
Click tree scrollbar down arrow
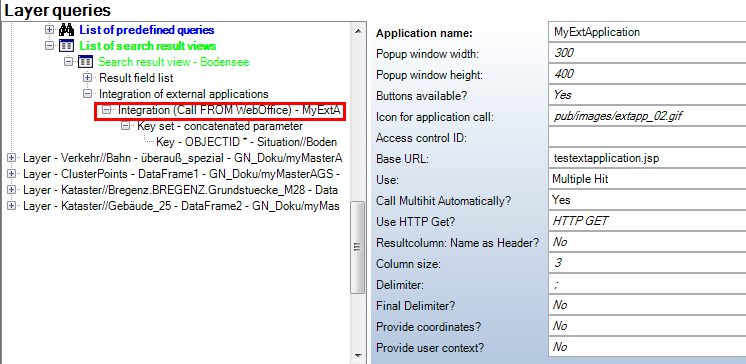[x=358, y=355]
